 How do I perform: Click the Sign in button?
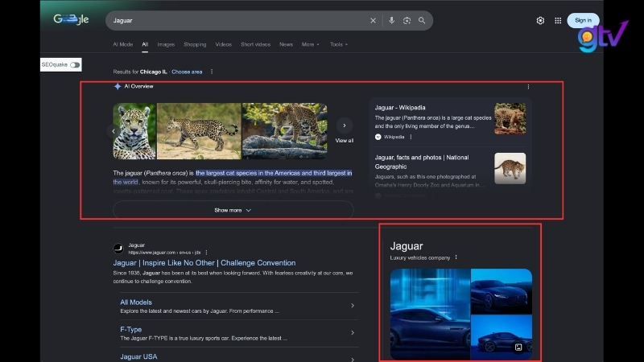tap(583, 20)
